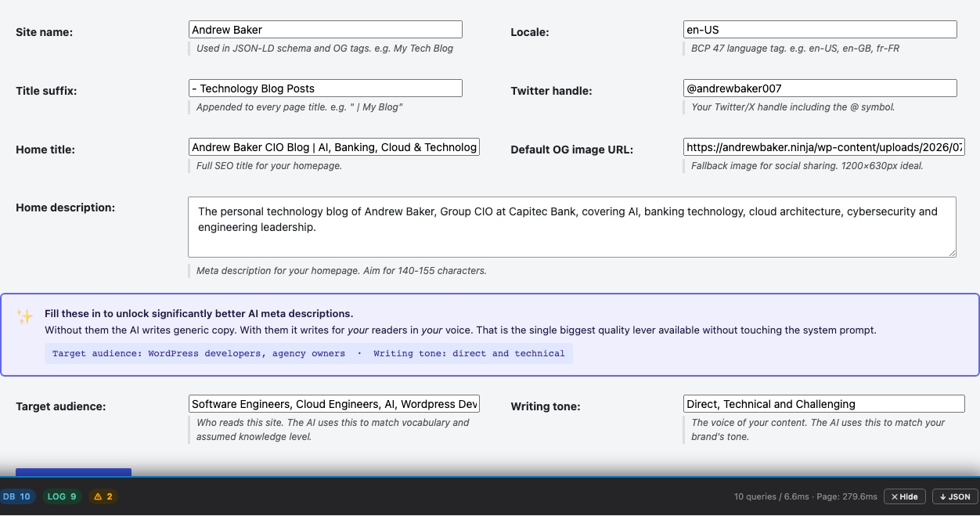Click inside the Home description textarea
Screen dimensions: 980x516
[572, 227]
